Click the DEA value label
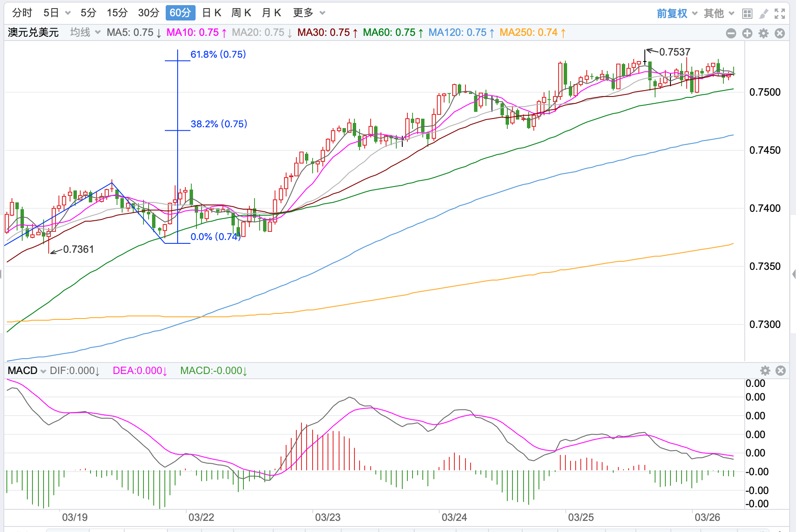This screenshot has width=796, height=532. pos(140,371)
